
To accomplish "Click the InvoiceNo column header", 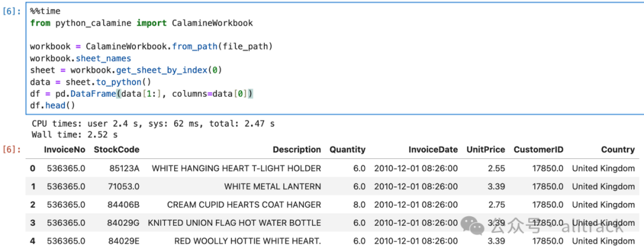I will point(64,150).
